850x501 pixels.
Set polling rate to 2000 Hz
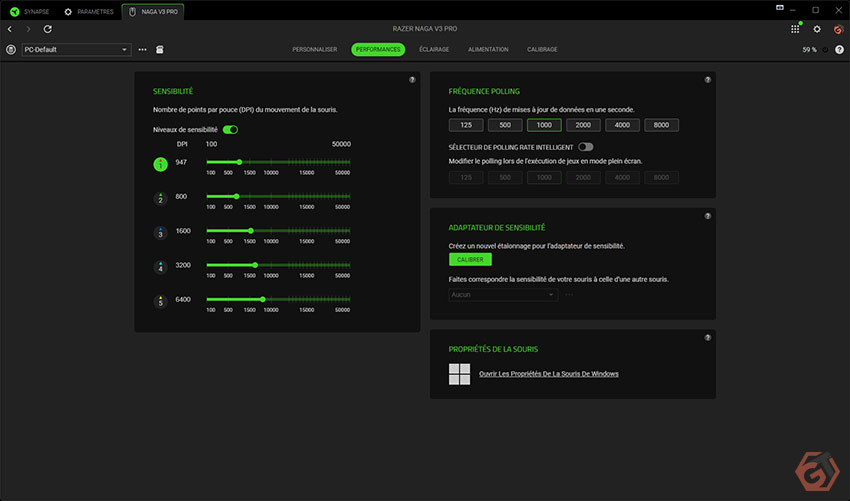583,125
